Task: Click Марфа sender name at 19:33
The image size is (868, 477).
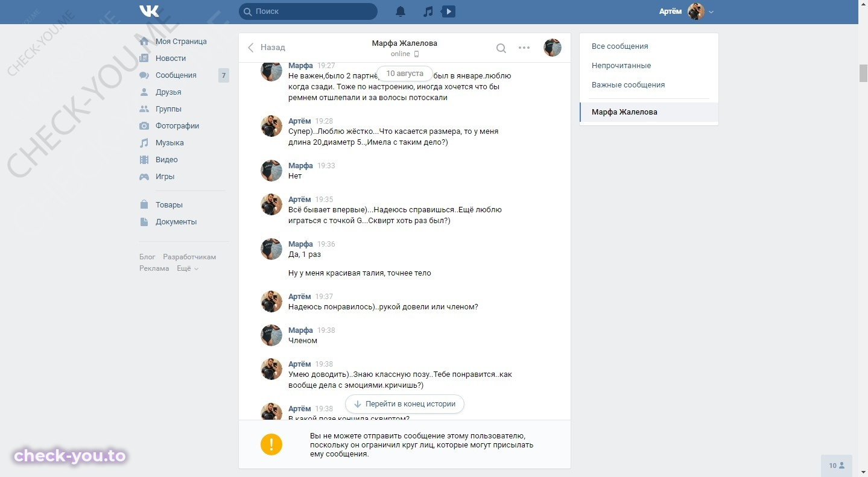Action: click(x=300, y=166)
